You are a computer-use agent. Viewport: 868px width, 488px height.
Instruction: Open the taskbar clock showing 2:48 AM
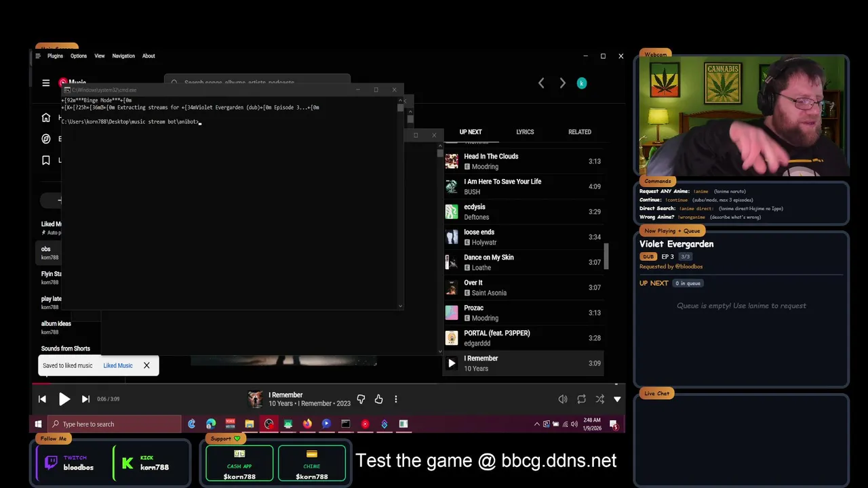click(x=593, y=424)
